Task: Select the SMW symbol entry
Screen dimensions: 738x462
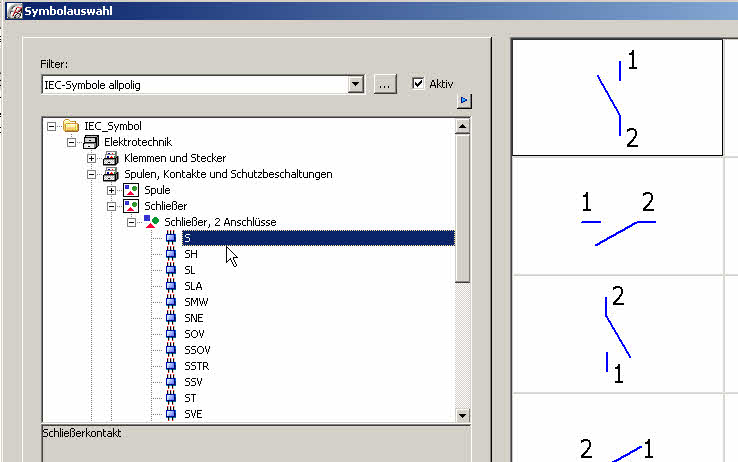Action: pyautogui.click(x=196, y=302)
